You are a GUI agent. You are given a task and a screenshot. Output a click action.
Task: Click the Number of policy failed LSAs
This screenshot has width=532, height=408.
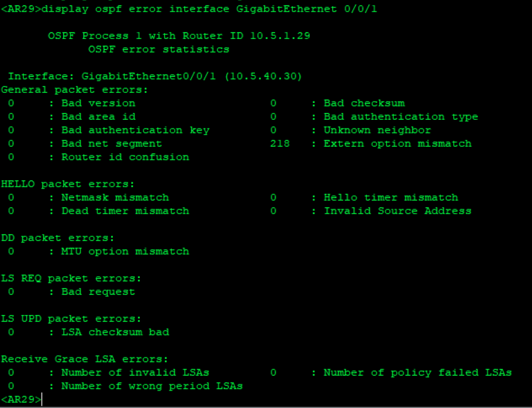pyautogui.click(x=418, y=372)
